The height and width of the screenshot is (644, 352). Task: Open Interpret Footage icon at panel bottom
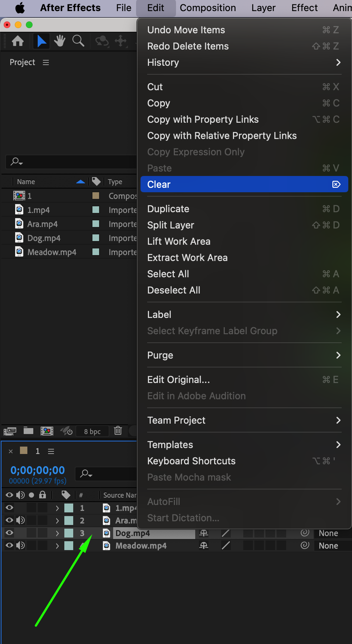(x=10, y=431)
